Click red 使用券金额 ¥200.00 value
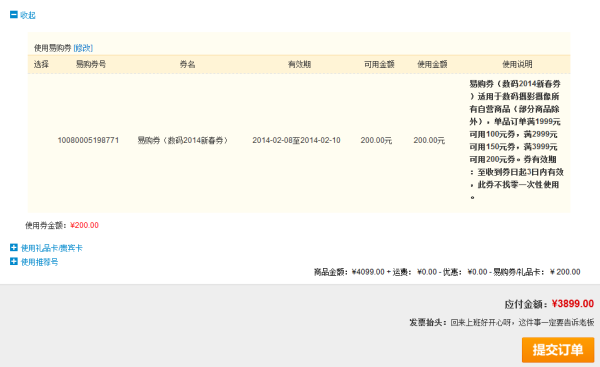This screenshot has height=367, width=600. pos(85,225)
